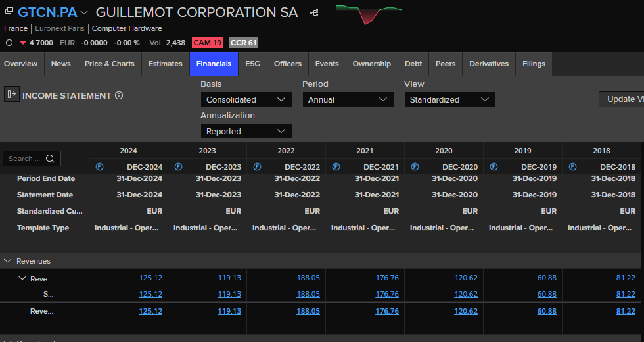Go to the Events tab

pos(327,64)
